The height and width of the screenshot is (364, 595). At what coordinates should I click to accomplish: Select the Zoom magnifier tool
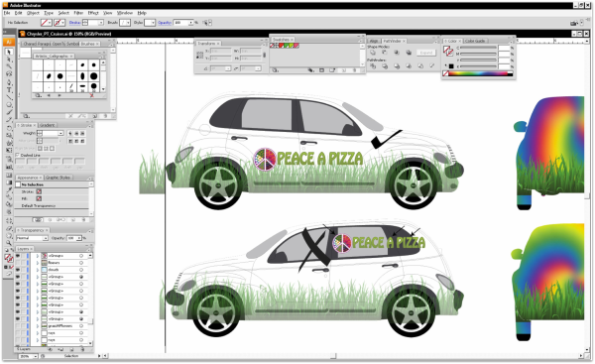pyautogui.click(x=9, y=243)
